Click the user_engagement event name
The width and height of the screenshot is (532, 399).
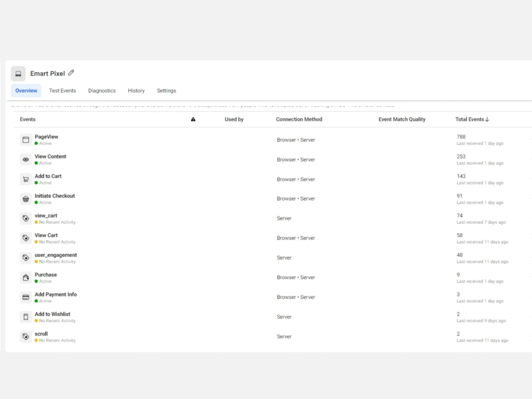click(x=56, y=255)
